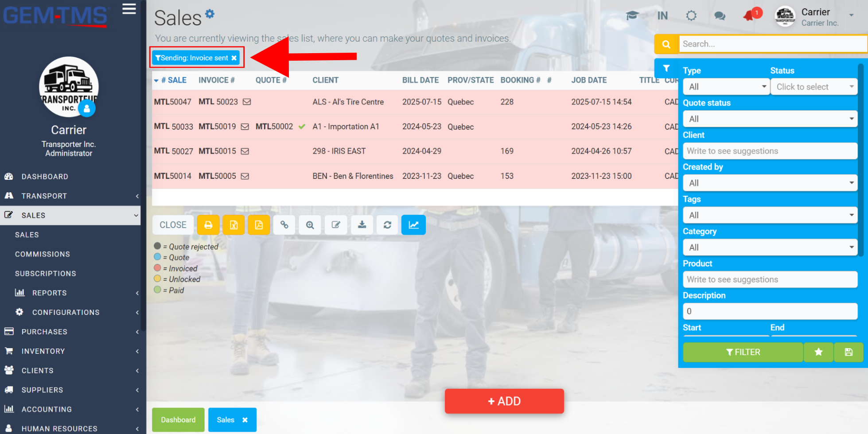
Task: Open the Quote status dropdown
Action: (x=770, y=119)
